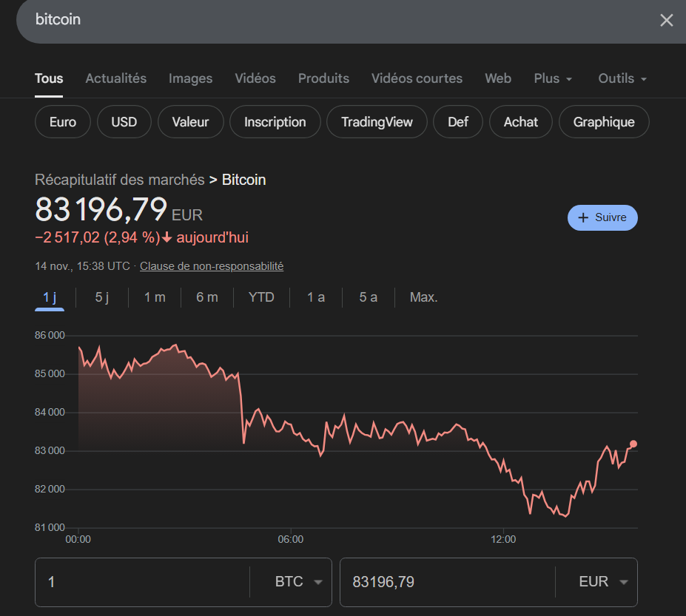
Task: Click the USD filter chip
Action: click(x=124, y=122)
